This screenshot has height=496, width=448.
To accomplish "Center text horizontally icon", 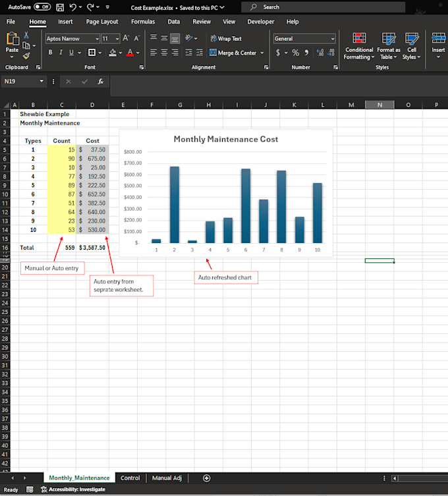I will pos(164,53).
